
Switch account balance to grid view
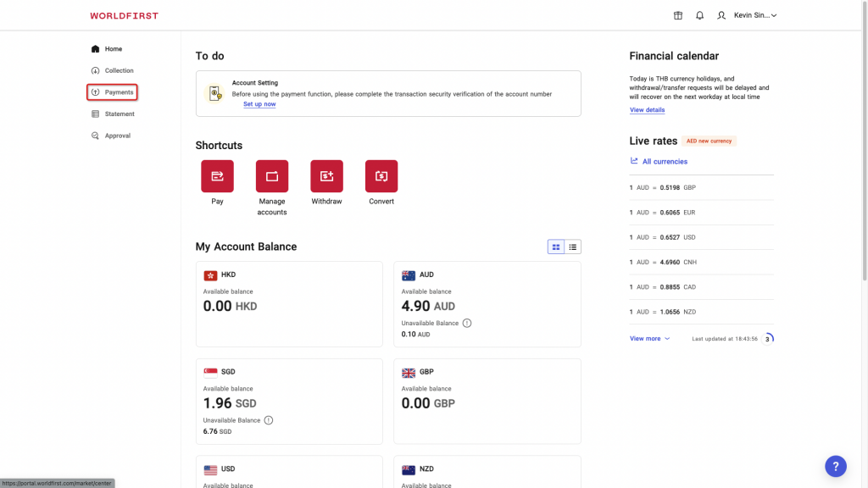point(556,247)
